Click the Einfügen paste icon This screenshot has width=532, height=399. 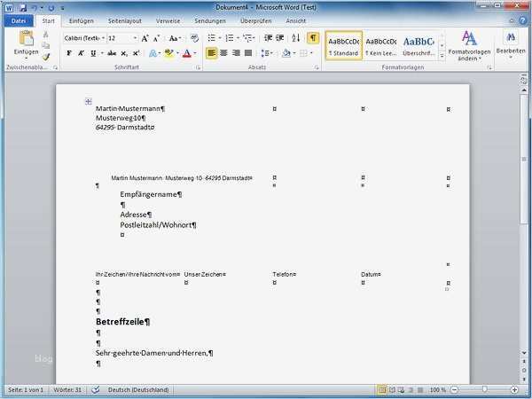pyautogui.click(x=26, y=38)
